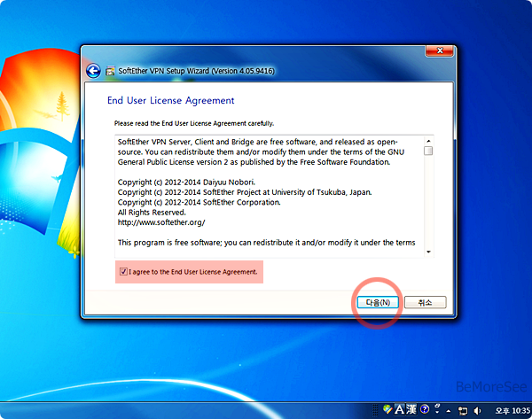Click the Hanja conversion 漢 button
The width and height of the screenshot is (532, 419).
point(411,409)
